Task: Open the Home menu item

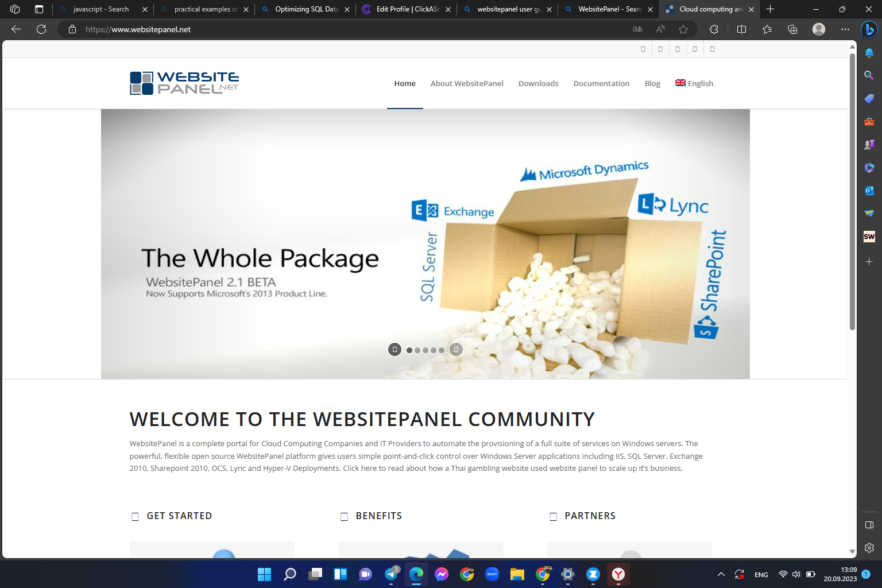Action: point(405,83)
